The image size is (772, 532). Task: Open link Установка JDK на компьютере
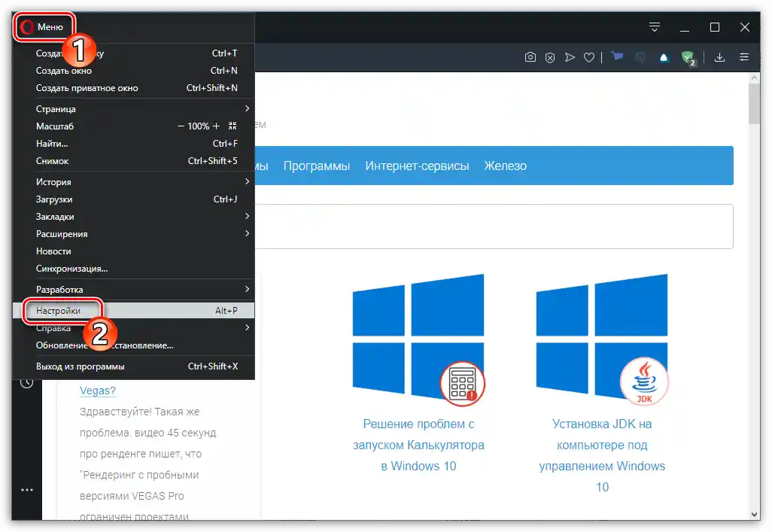(602, 455)
